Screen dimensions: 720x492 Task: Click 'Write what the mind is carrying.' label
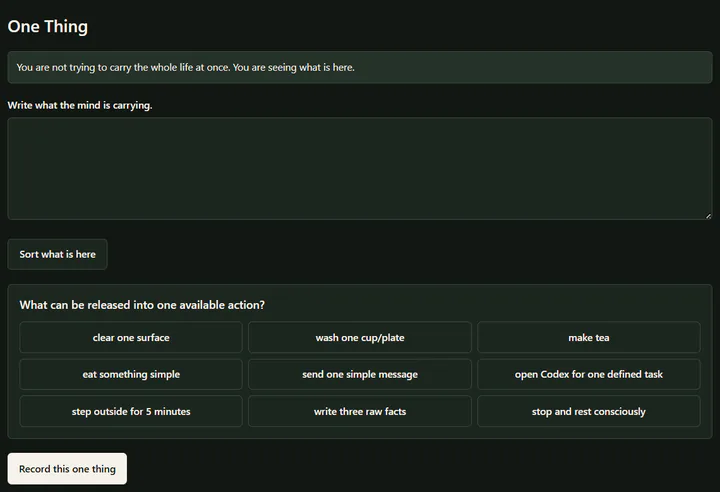80,105
